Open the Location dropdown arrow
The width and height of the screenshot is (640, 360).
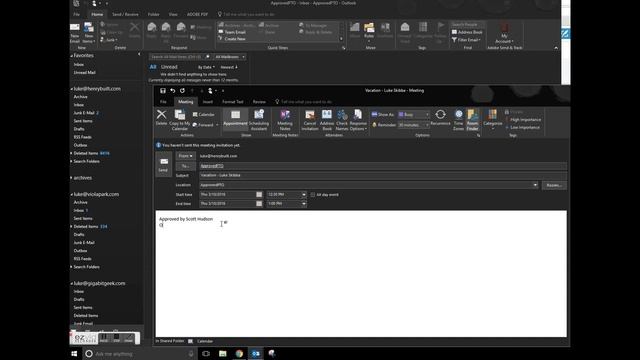(535, 185)
